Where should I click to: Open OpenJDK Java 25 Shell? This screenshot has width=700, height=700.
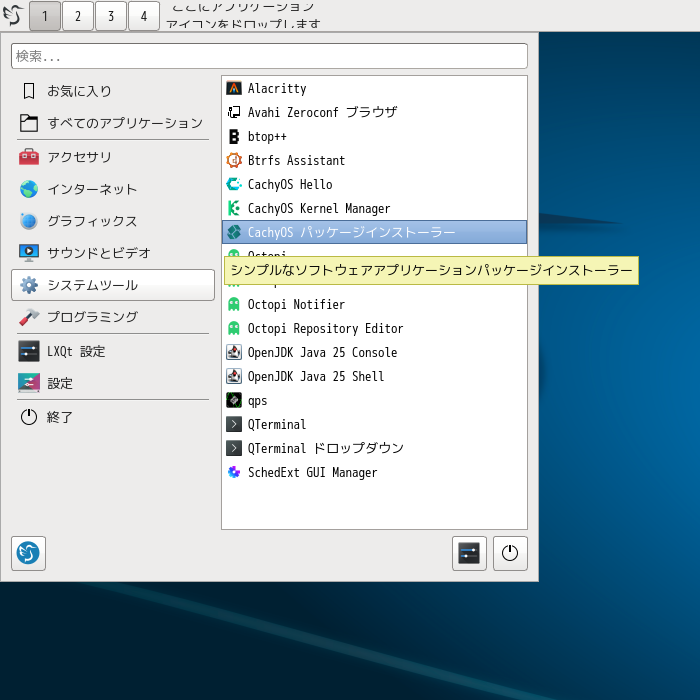pyautogui.click(x=374, y=376)
